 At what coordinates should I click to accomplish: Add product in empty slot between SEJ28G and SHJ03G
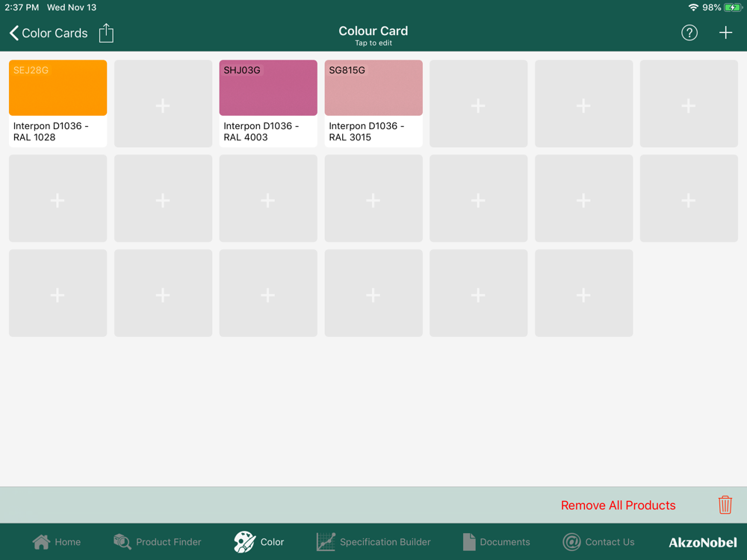coord(163,103)
